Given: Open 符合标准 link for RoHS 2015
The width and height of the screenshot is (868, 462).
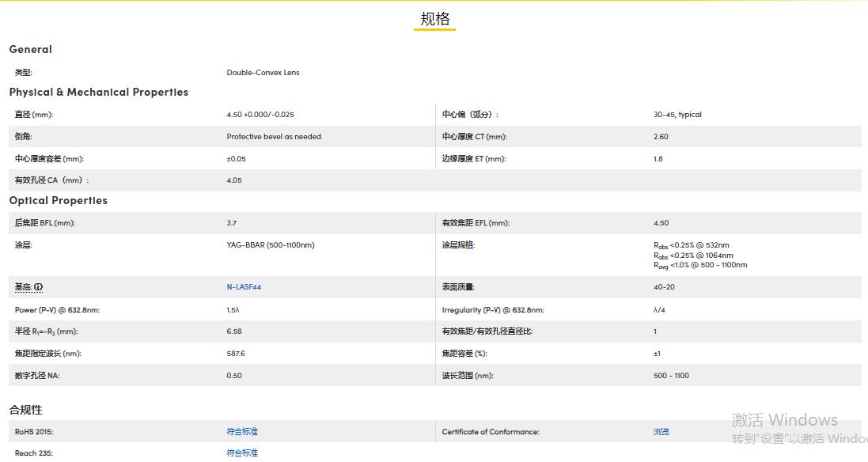Looking at the screenshot, I should point(241,431).
